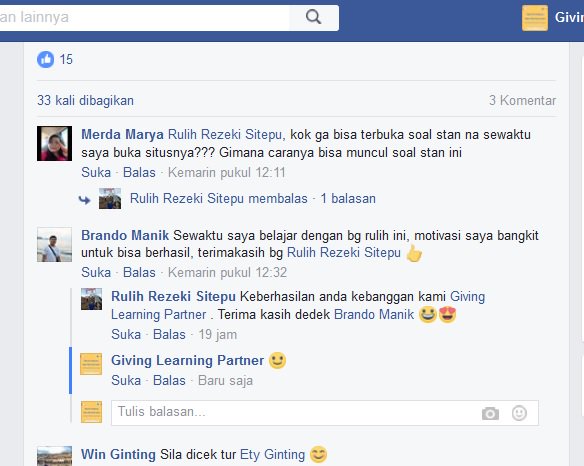Screen dimensions: 584x466
Task: Like the Giving Learning Partner smiley comment
Action: [x=126, y=381]
